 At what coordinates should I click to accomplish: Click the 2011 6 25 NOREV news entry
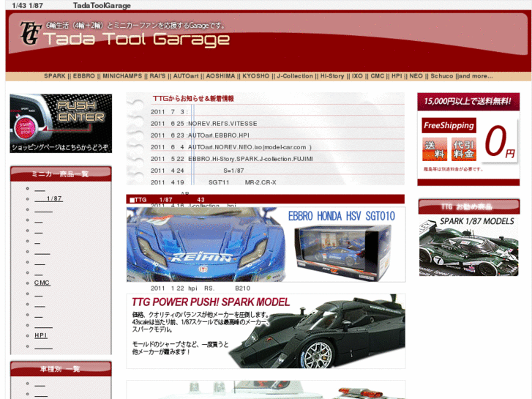click(204, 124)
